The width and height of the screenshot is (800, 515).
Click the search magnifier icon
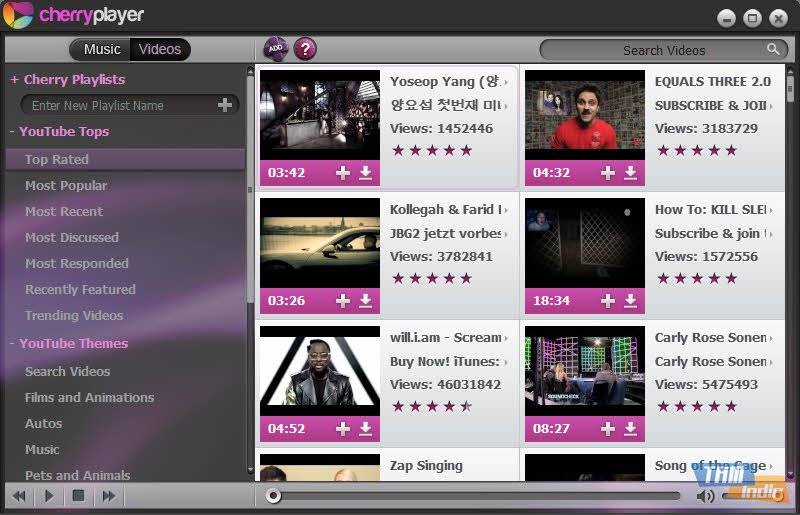[x=773, y=49]
